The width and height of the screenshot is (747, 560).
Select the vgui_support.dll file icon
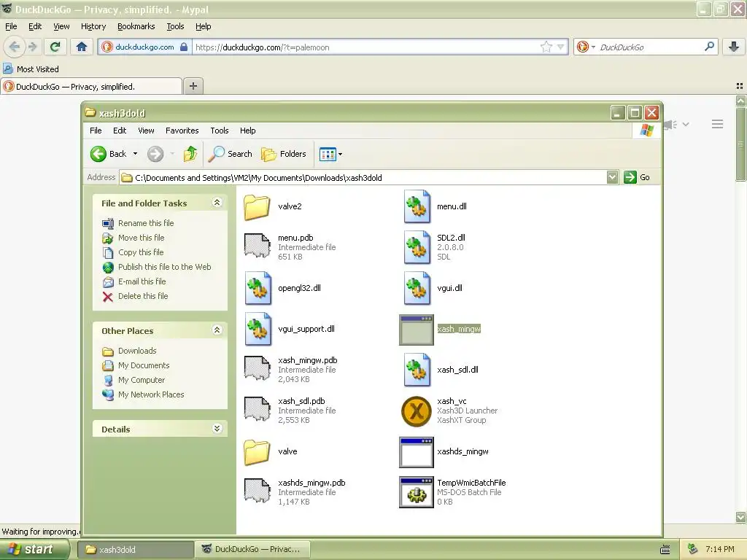[258, 329]
